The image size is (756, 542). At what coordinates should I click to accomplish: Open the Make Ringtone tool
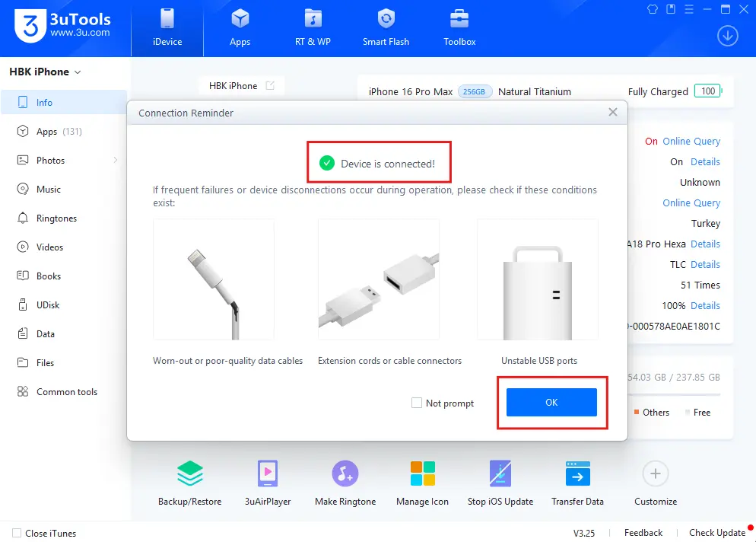(x=345, y=473)
